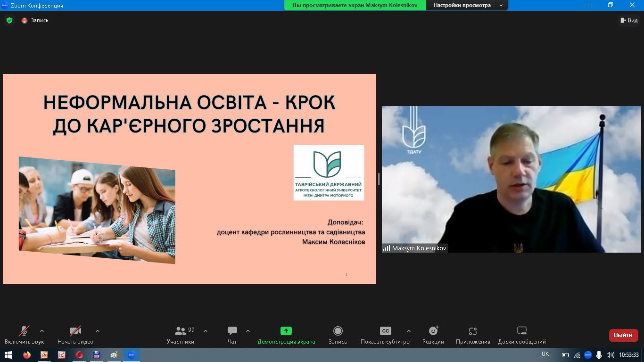The height and width of the screenshot is (362, 644).
Task: Toggle Показать субтитры captions button
Action: (385, 335)
